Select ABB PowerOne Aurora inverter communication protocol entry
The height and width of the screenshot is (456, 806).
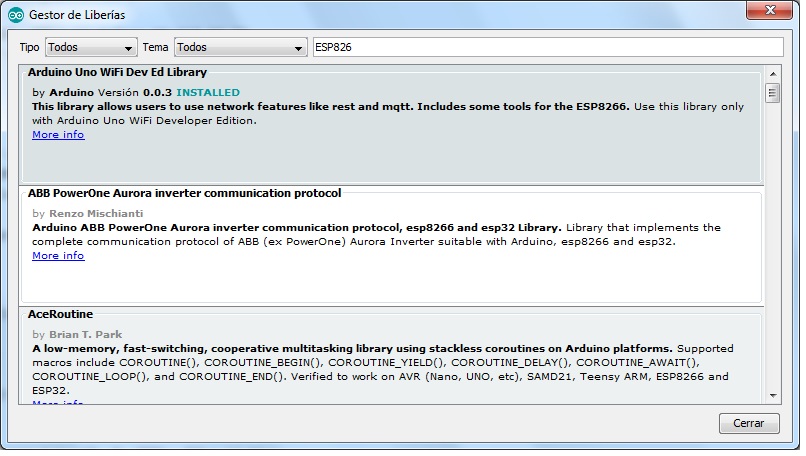(391, 247)
